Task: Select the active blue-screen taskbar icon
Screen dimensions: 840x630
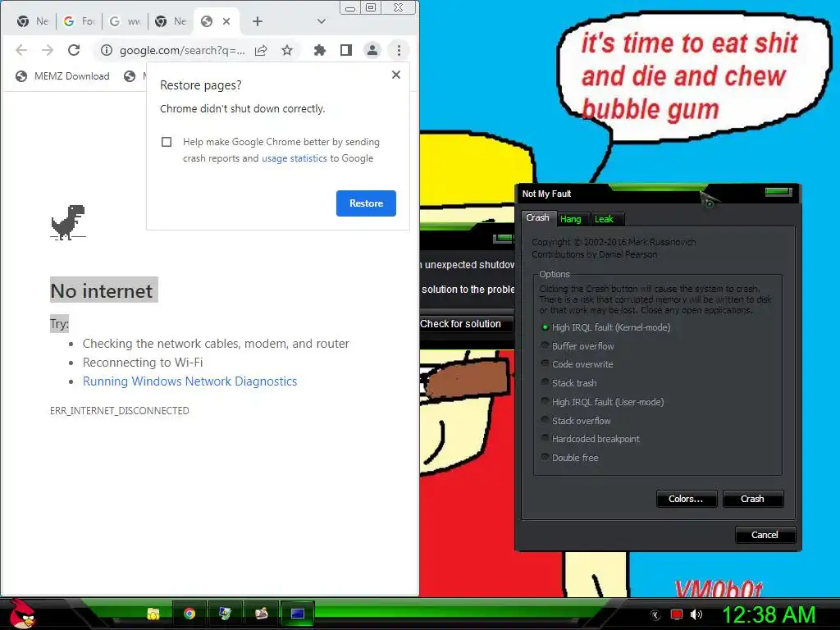Action: pos(297,614)
